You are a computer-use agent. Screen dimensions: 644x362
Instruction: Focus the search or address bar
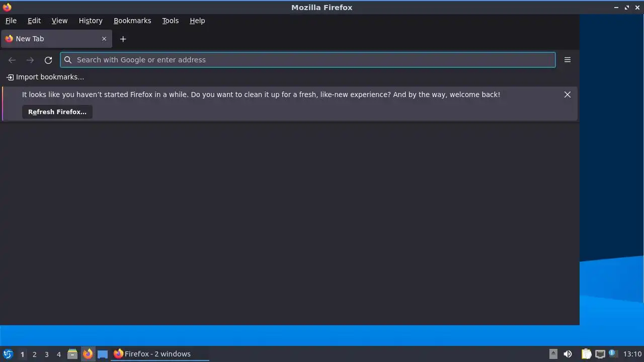click(x=308, y=60)
